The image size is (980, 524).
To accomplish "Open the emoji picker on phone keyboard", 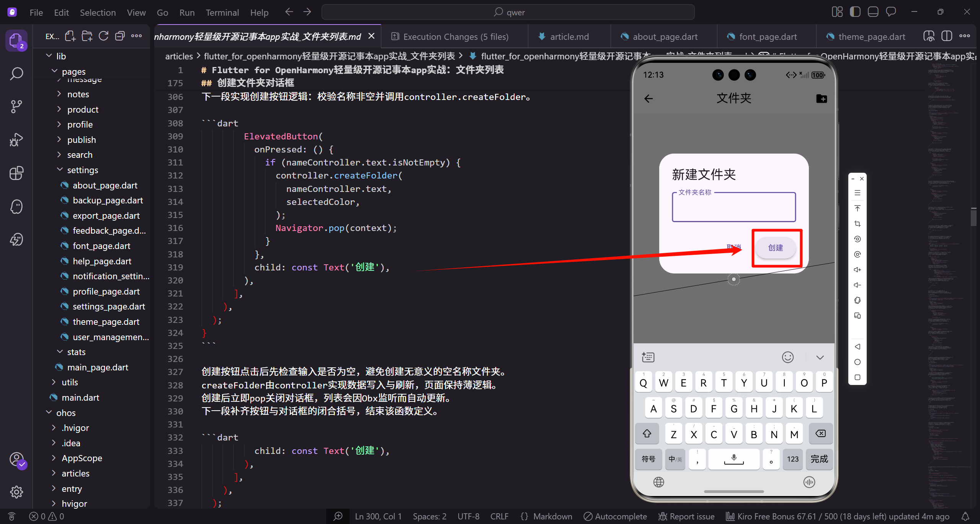I will tap(787, 357).
